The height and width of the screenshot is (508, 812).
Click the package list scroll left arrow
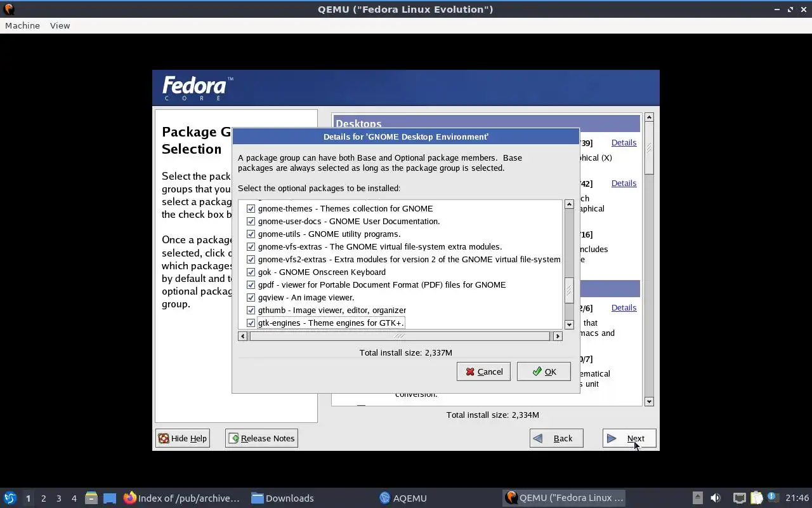(242, 336)
